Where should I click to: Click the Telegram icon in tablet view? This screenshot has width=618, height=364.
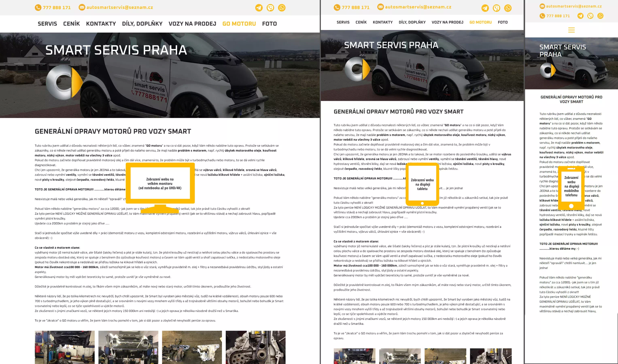485,8
